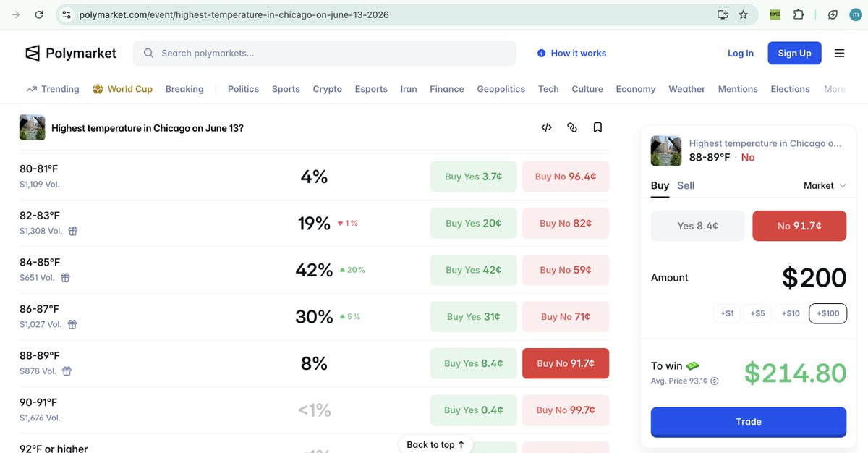Image resolution: width=868 pixels, height=453 pixels.
Task: Open the World Cup category
Action: click(x=122, y=89)
